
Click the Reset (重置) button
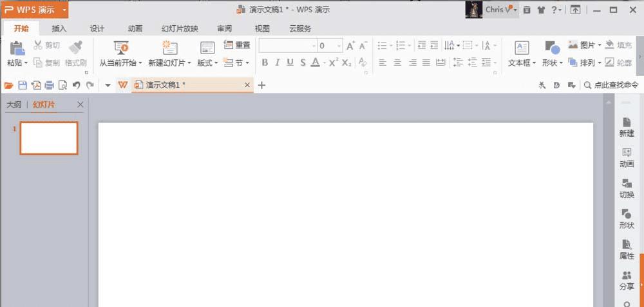coord(237,45)
